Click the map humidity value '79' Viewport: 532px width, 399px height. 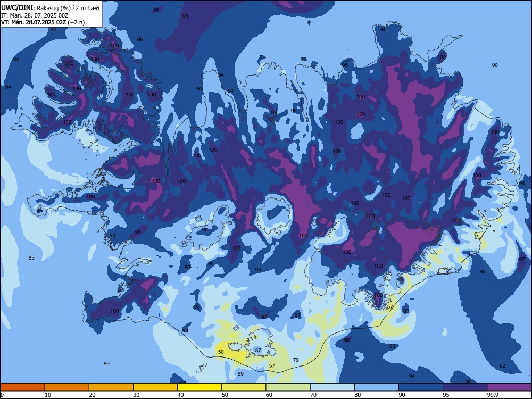pyautogui.click(x=296, y=360)
